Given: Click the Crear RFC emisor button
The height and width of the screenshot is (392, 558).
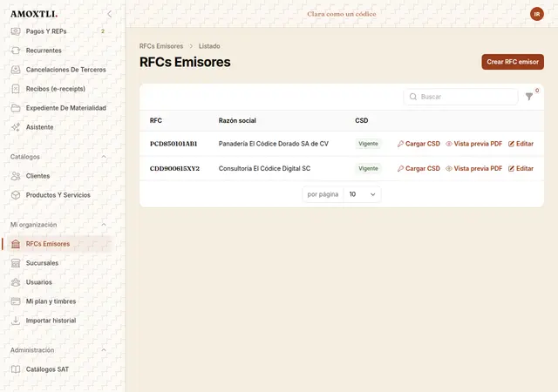Looking at the screenshot, I should click(513, 62).
